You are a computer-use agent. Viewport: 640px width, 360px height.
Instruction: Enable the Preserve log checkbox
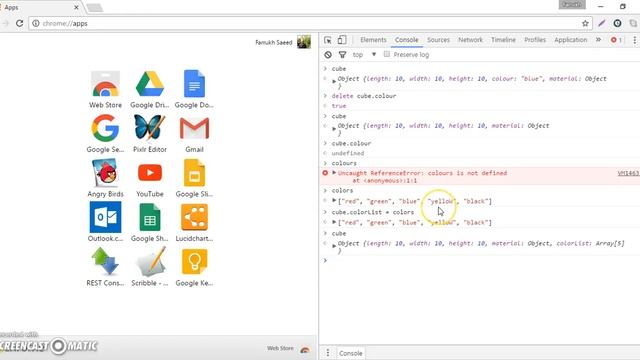coord(387,54)
